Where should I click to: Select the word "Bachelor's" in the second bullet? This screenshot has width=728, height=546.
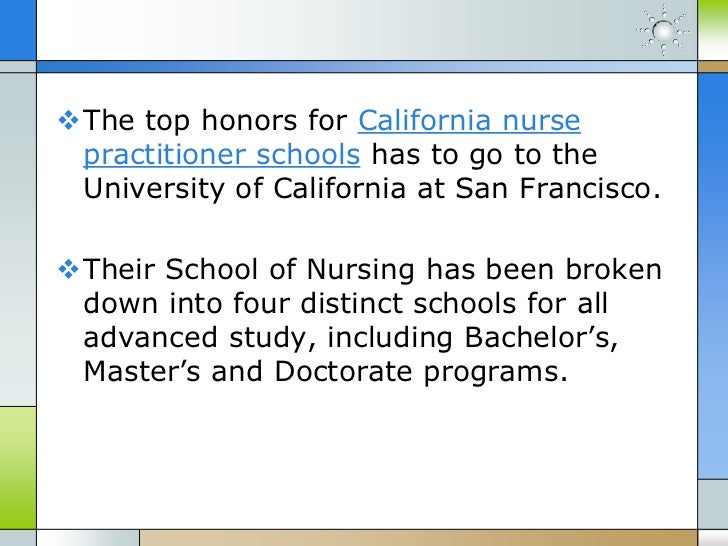pyautogui.click(x=541, y=337)
